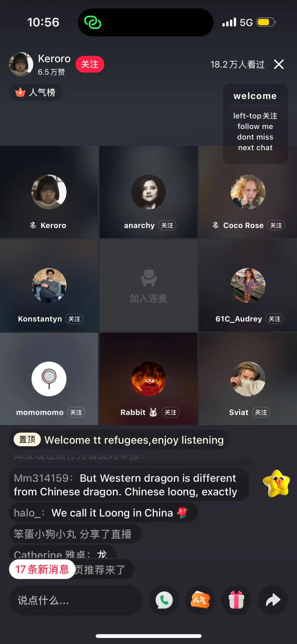Tap the empty seat join mic icon

pos(148,278)
